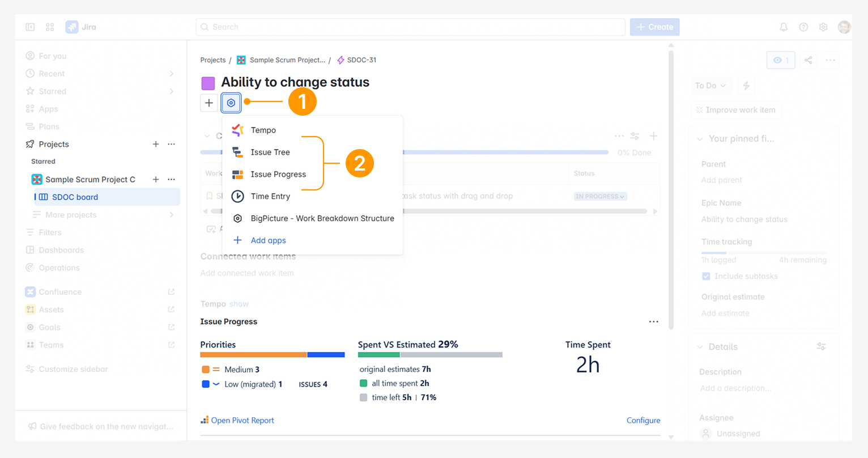Open the notifications bell
The width and height of the screenshot is (868, 458).
click(784, 27)
